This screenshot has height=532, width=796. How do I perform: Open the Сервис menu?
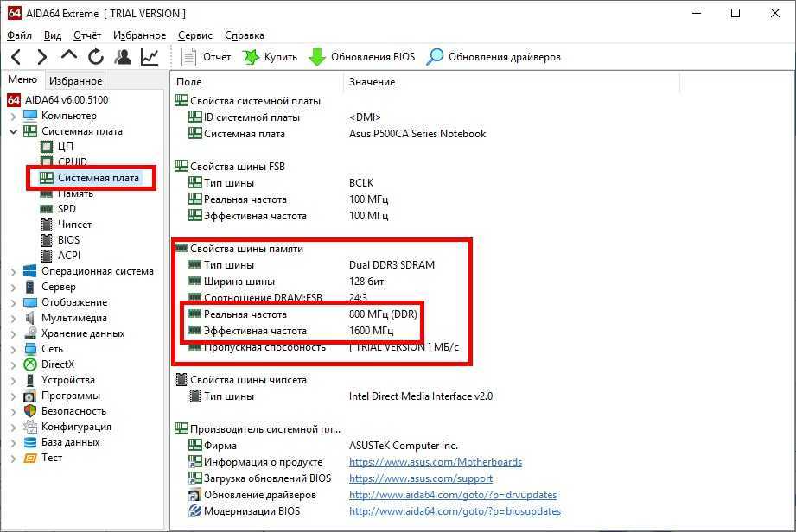(195, 35)
